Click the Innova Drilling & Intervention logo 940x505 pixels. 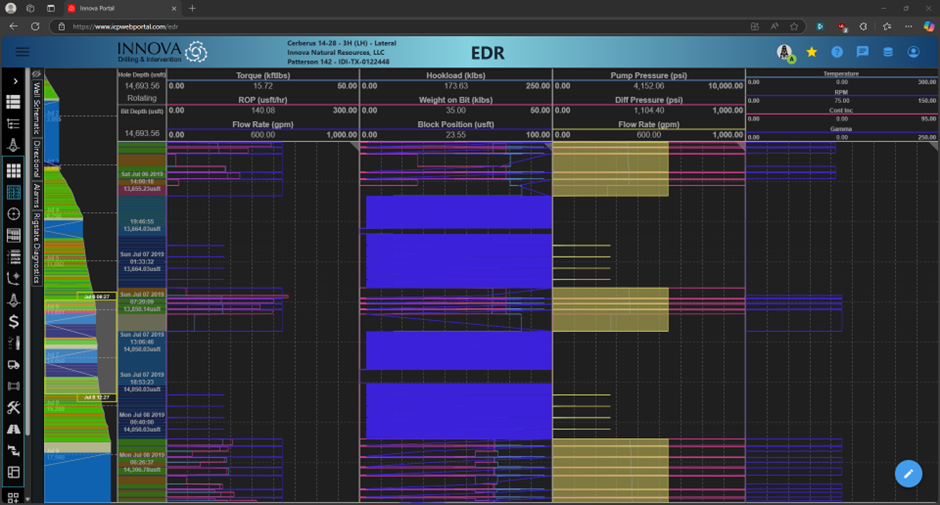161,52
